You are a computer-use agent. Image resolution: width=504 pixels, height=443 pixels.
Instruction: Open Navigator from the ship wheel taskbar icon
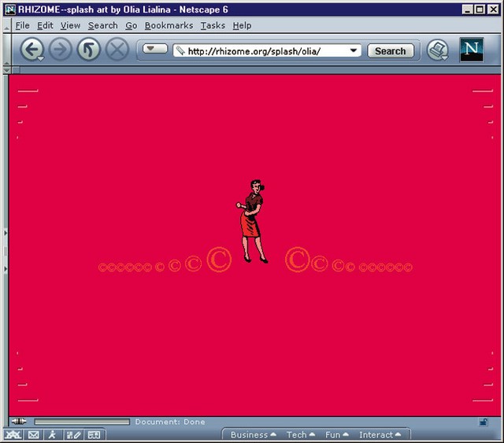pyautogui.click(x=13, y=435)
